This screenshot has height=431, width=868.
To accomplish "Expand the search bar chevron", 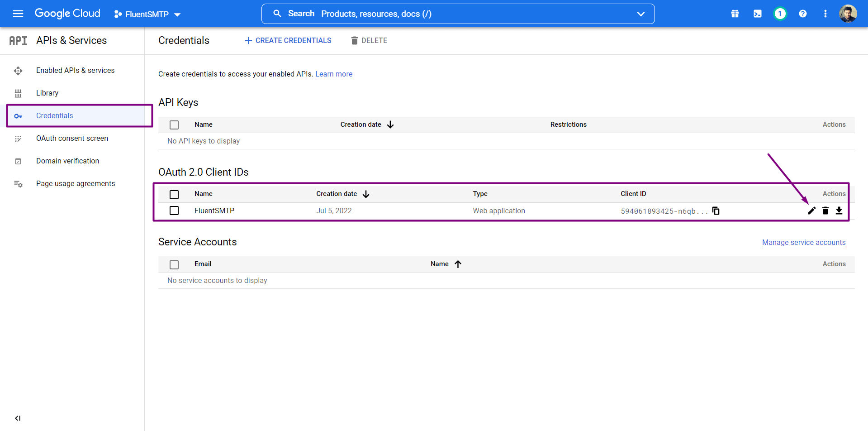I will click(x=640, y=14).
